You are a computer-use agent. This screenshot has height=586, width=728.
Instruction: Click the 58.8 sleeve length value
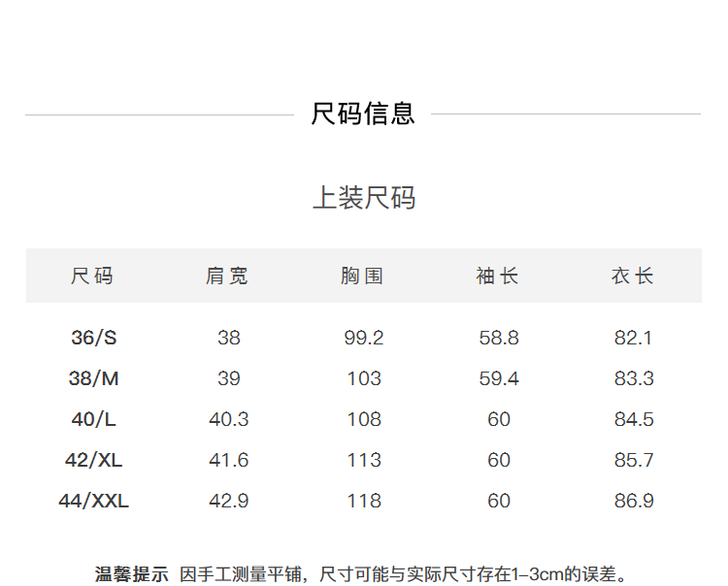(499, 338)
